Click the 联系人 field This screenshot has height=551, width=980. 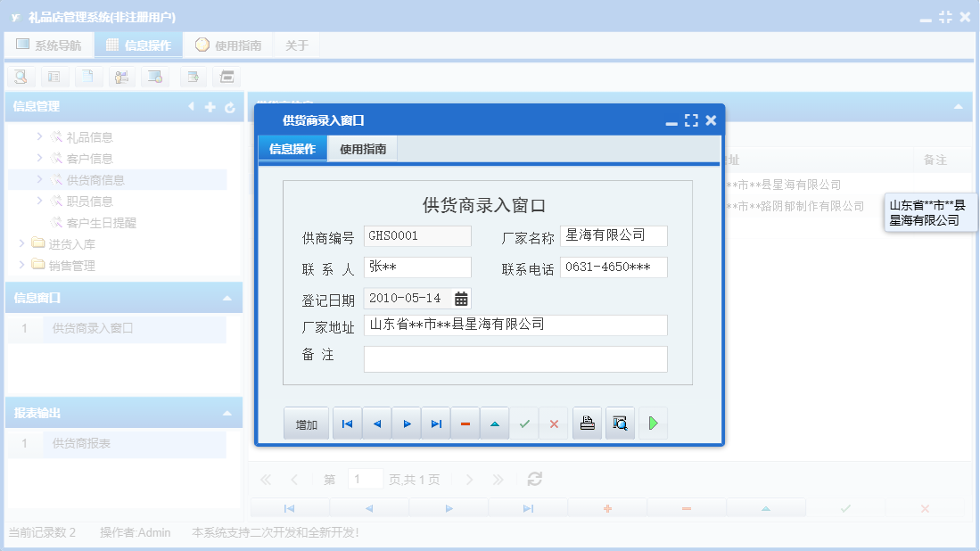point(417,267)
